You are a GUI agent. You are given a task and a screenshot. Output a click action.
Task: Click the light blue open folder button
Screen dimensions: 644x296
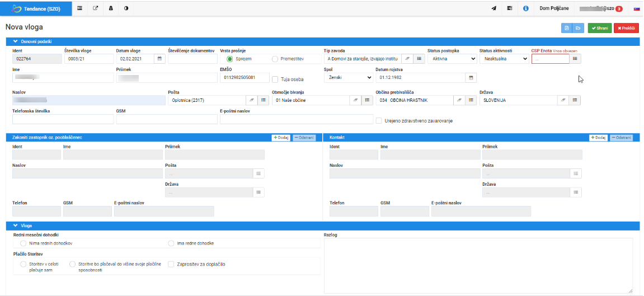[578, 28]
